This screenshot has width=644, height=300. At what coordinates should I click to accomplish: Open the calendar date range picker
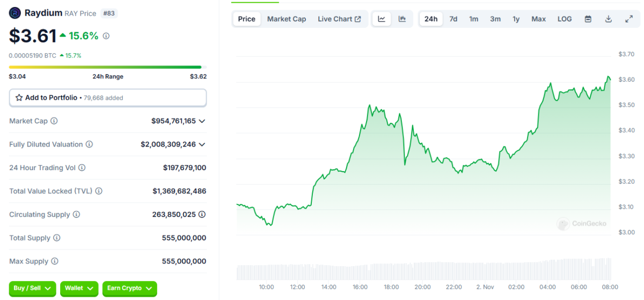588,19
